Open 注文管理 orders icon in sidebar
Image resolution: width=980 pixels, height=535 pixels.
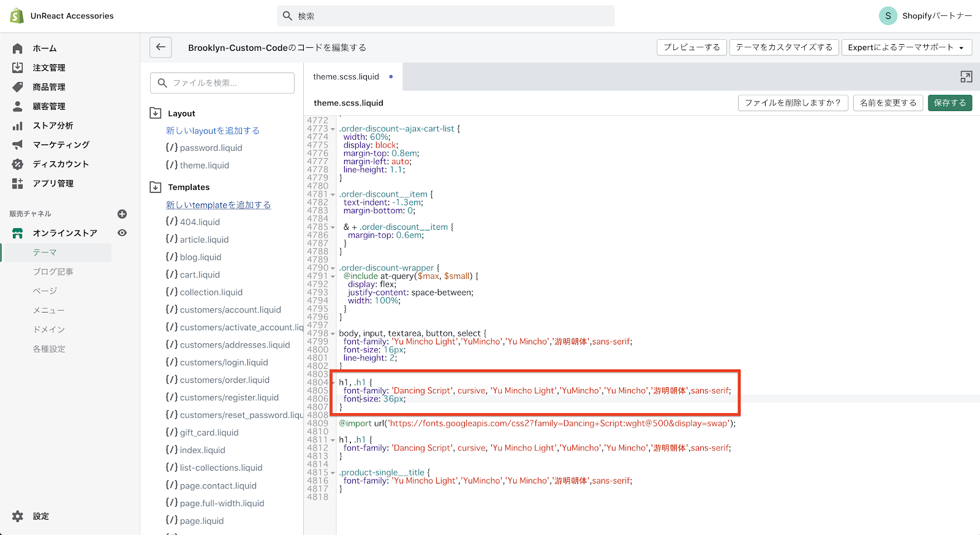[18, 67]
